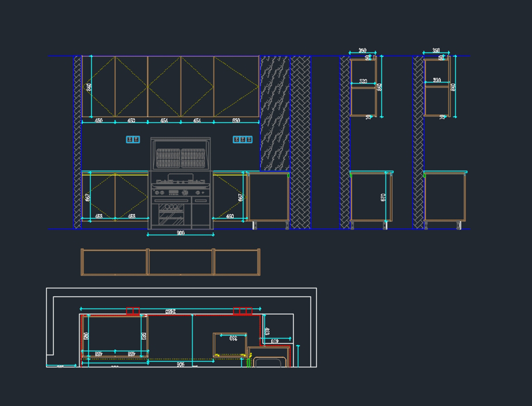The height and width of the screenshot is (406, 532).
Task: Click the red three-box socket symbol in plan view
Action: 243,311
